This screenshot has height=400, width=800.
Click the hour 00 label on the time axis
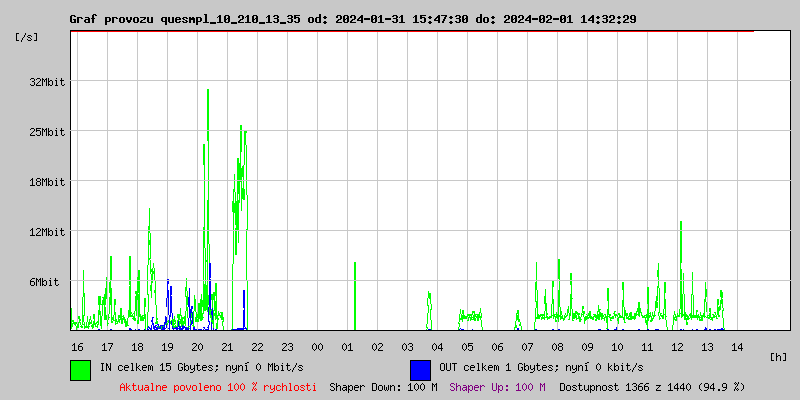click(x=317, y=346)
